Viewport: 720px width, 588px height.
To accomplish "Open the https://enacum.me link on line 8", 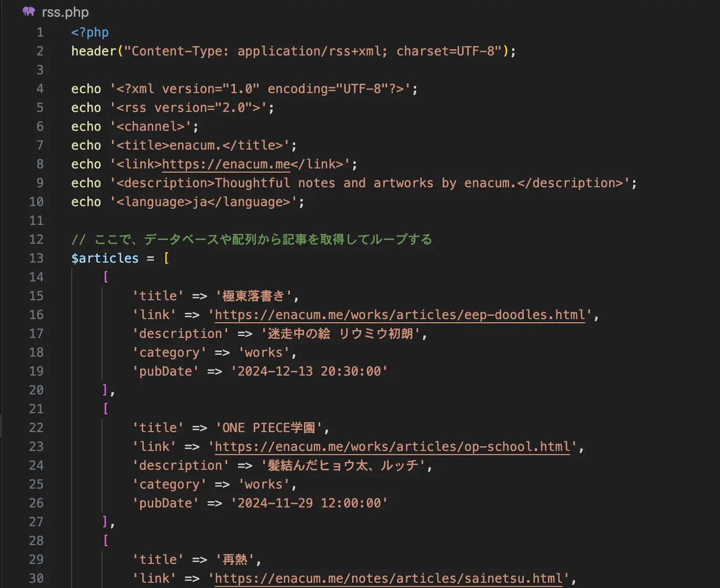I will 226,164.
